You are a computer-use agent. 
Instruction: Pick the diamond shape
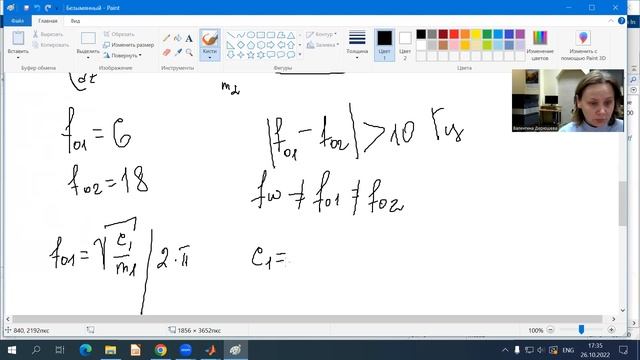pyautogui.click(x=241, y=45)
